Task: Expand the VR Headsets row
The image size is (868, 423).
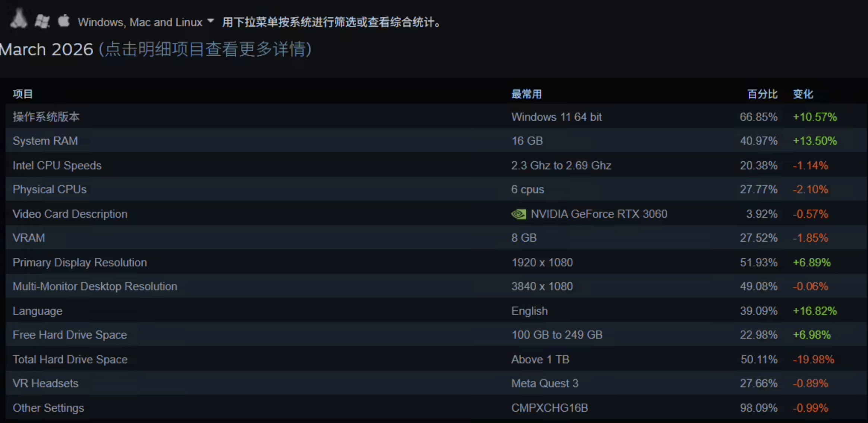Action: click(45, 383)
